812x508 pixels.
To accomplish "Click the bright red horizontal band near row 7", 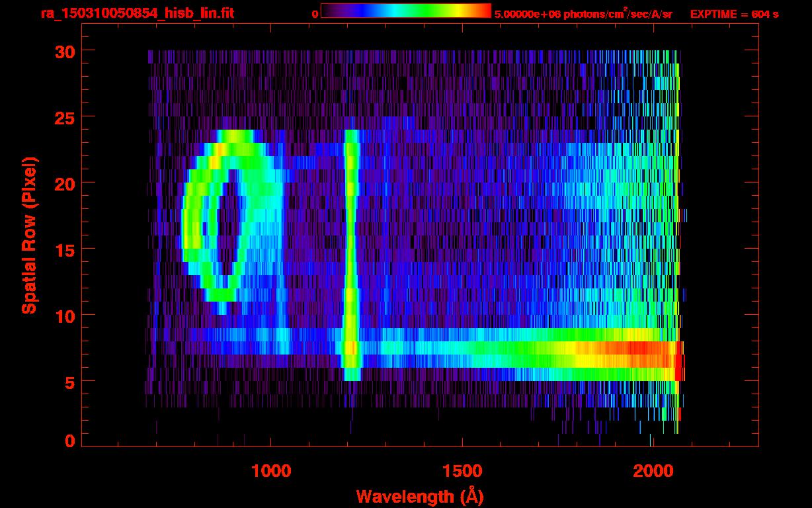I will 628,355.
